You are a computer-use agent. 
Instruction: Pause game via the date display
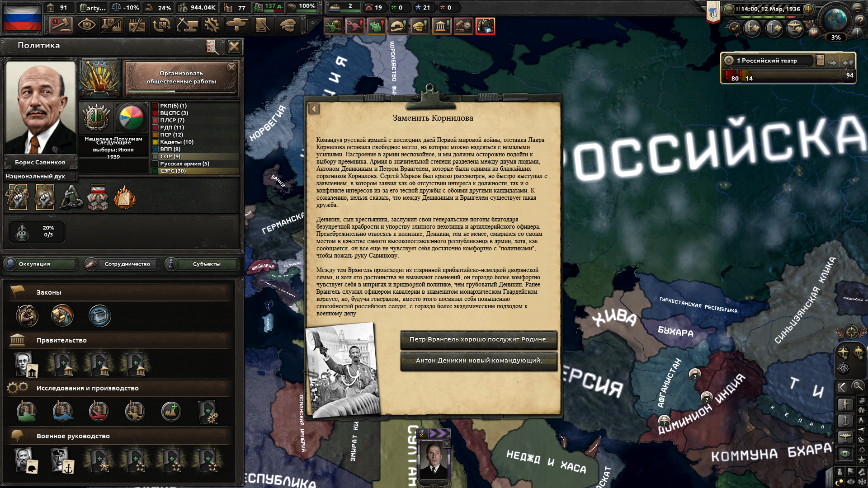pyautogui.click(x=770, y=9)
